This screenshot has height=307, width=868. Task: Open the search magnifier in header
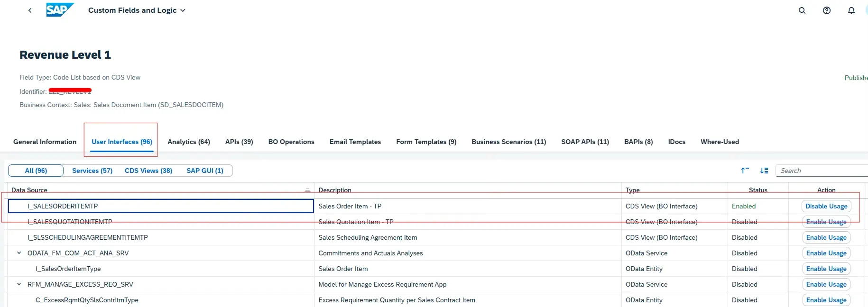802,10
